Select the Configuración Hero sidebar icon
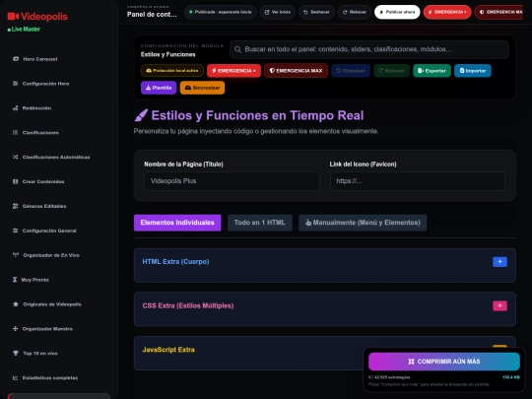This screenshot has width=532, height=399. pyautogui.click(x=15, y=84)
